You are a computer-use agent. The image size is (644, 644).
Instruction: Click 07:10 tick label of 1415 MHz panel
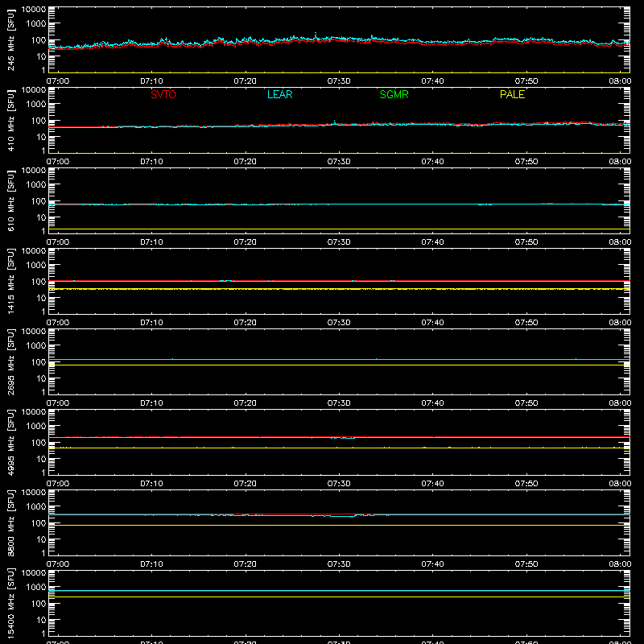pyautogui.click(x=151, y=323)
